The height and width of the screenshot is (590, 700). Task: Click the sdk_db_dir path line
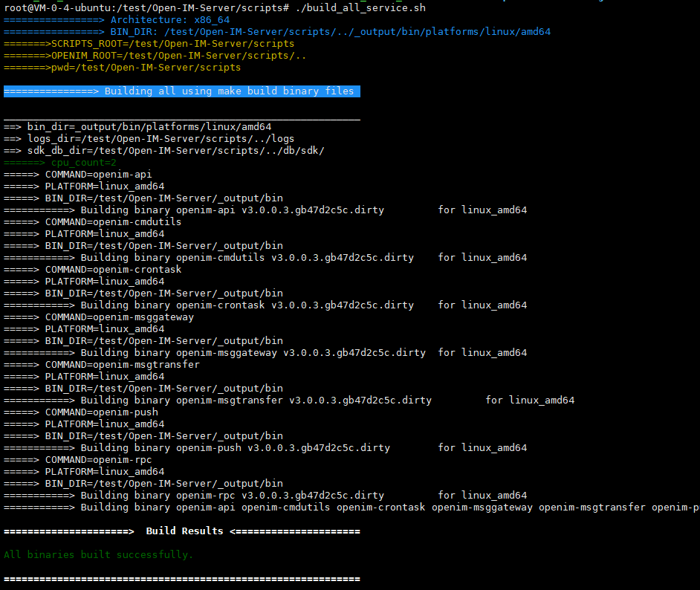(175, 151)
